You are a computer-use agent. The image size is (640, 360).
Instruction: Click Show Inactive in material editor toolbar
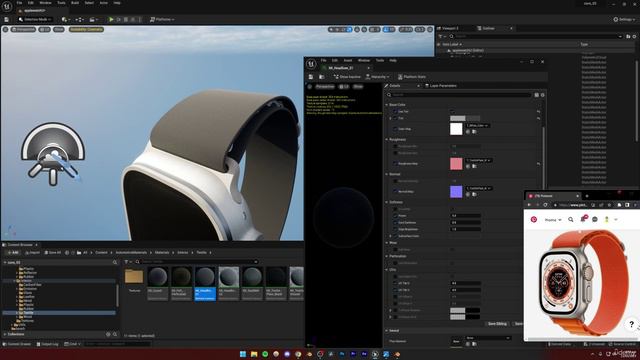tap(347, 77)
